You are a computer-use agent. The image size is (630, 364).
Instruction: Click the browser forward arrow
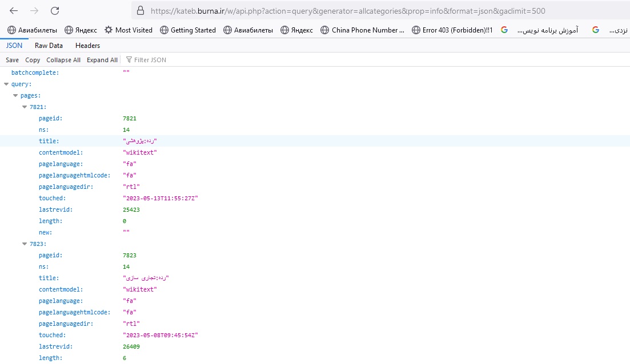[x=34, y=11]
